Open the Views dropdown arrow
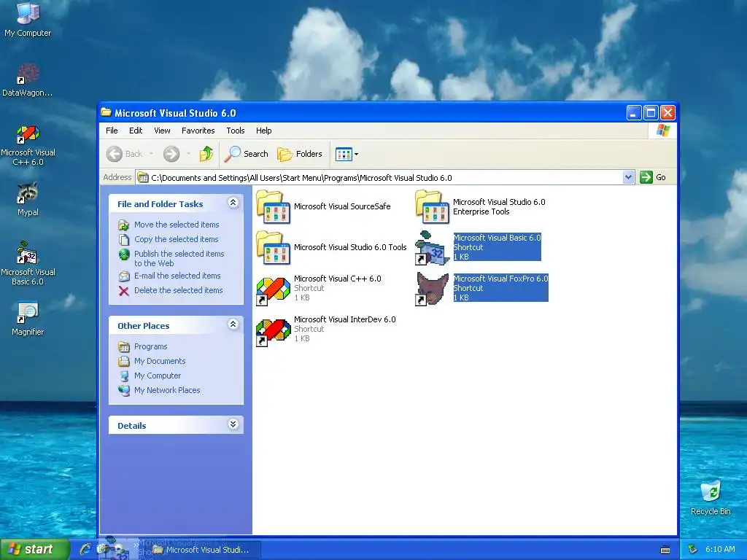This screenshot has height=560, width=747. click(x=356, y=155)
